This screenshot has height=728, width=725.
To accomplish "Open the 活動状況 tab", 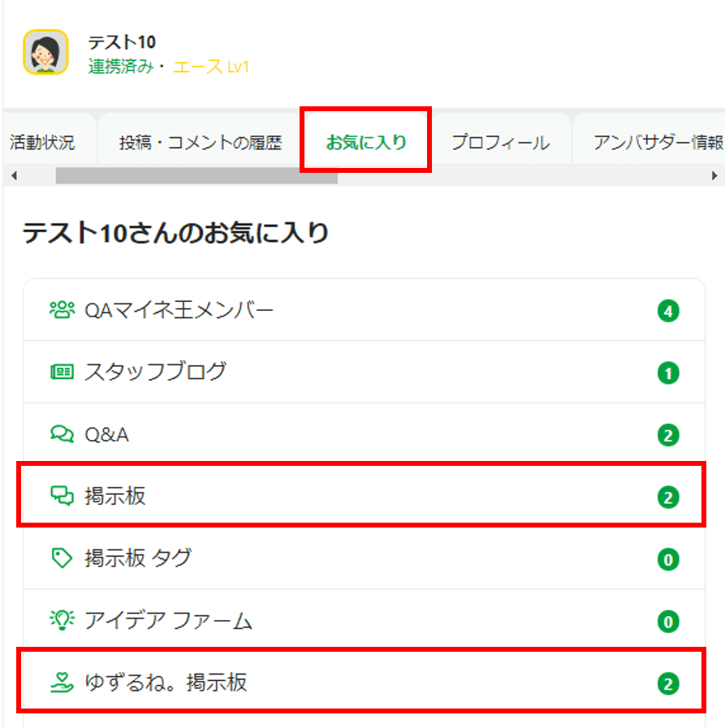I will point(42,144).
